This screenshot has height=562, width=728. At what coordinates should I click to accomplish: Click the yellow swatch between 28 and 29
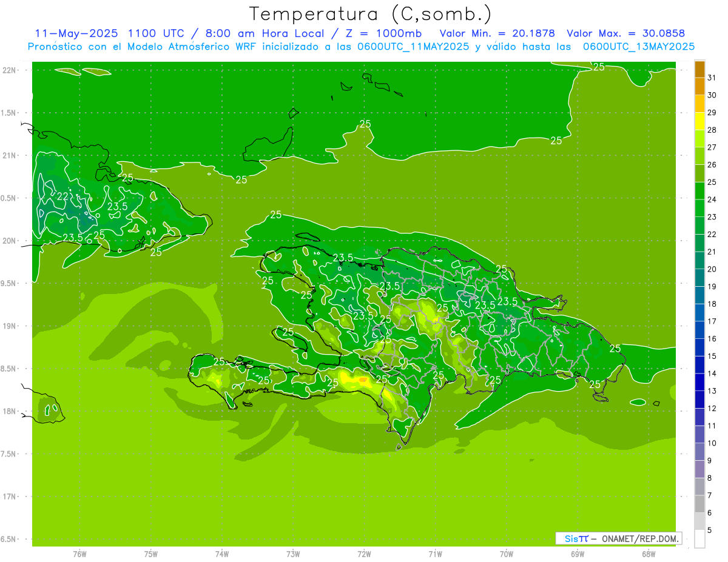[x=699, y=121]
